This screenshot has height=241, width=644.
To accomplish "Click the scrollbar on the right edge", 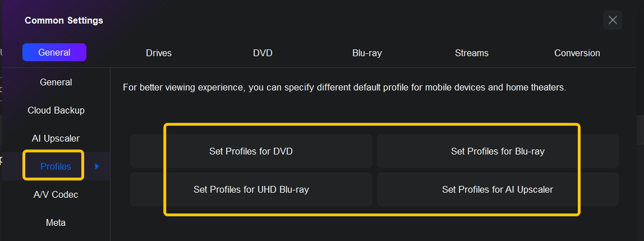I will tap(640, 129).
